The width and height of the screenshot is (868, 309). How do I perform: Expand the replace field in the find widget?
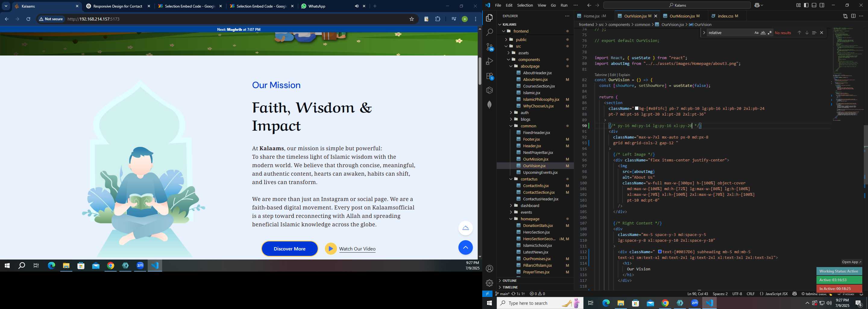[704, 33]
